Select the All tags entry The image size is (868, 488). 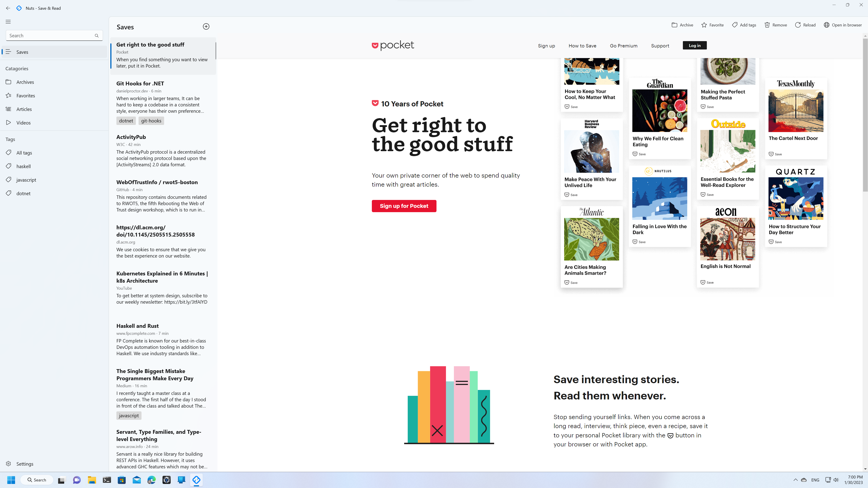(x=24, y=153)
